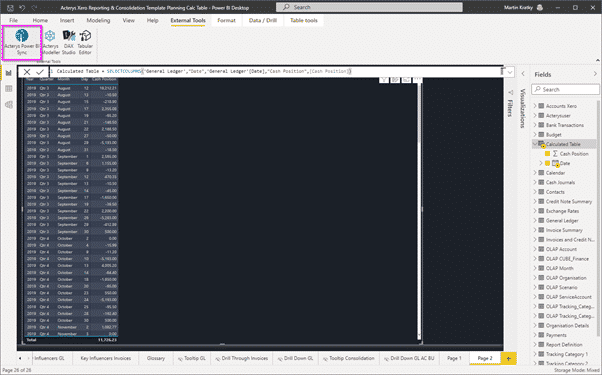This screenshot has width=602, height=375.
Task: Launch Acterys Power BI Sync tool
Action: point(22,42)
